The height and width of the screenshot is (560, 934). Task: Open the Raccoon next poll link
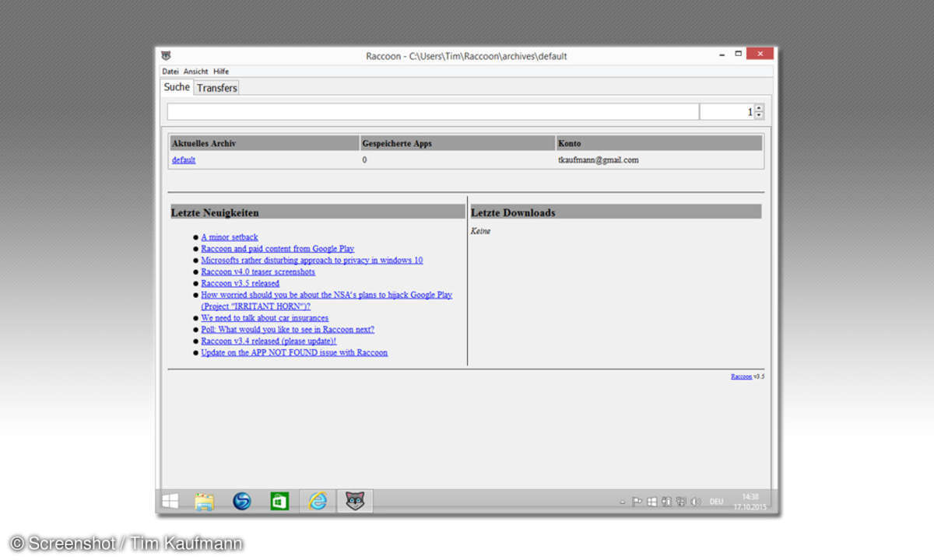(x=288, y=330)
